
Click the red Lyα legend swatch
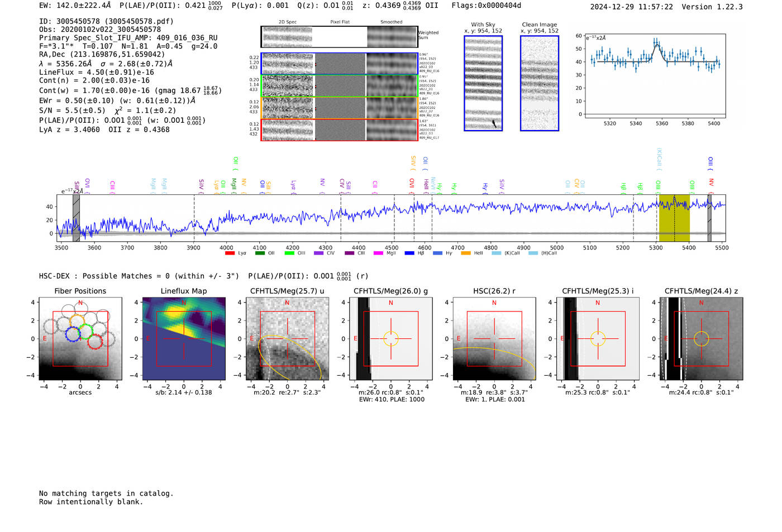(x=230, y=253)
